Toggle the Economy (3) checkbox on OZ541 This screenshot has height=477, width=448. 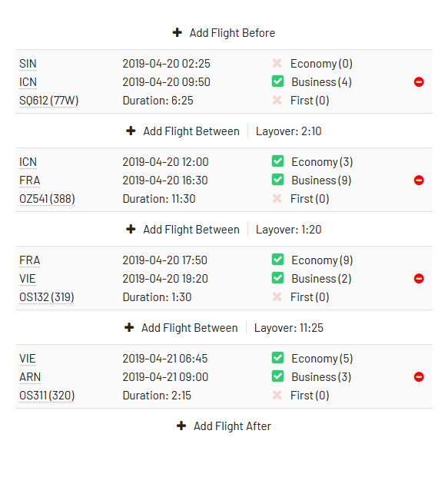tap(277, 161)
